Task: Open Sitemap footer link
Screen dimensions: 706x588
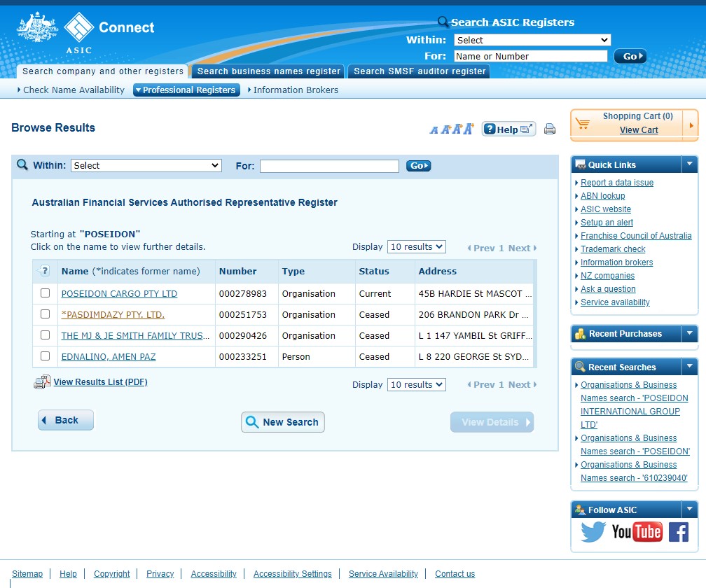Action: [27, 573]
